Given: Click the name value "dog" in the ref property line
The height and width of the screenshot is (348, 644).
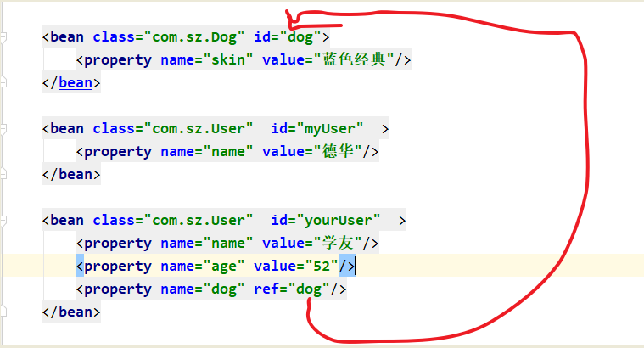Looking at the screenshot, I should (224, 289).
